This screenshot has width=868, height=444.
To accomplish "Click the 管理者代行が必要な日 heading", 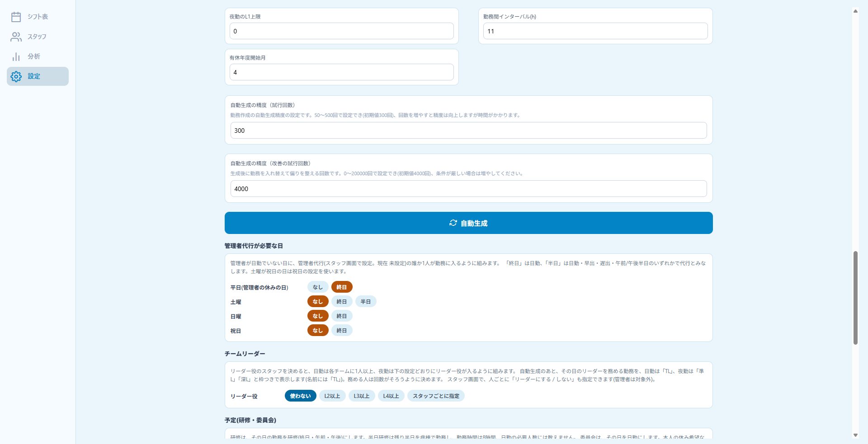I will click(x=254, y=246).
